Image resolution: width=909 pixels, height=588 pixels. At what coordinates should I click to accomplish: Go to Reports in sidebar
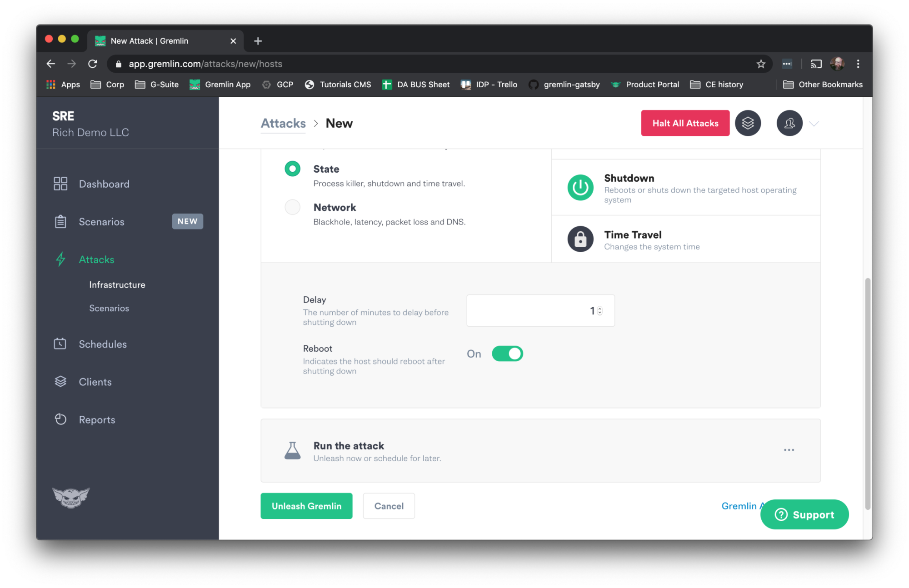pos(97,419)
